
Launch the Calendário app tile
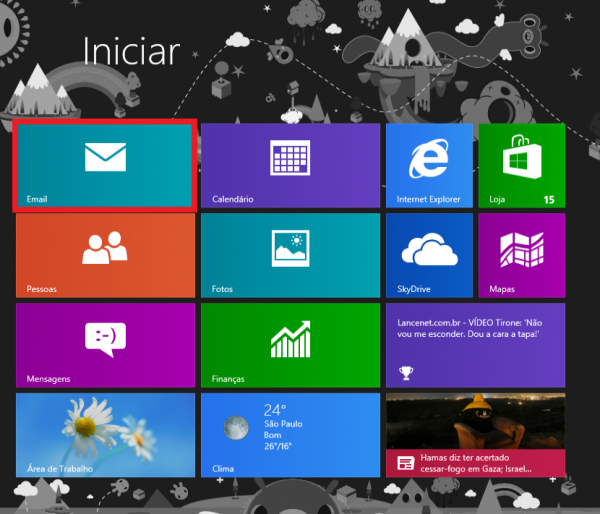[291, 165]
